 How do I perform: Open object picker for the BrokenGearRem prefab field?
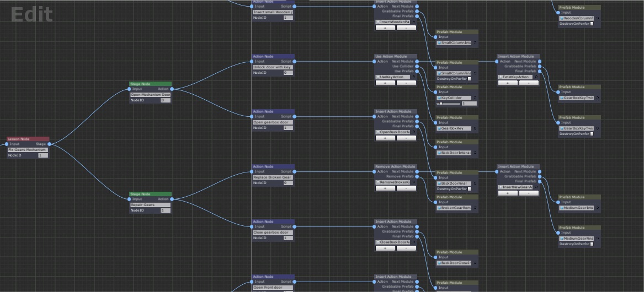(x=475, y=208)
